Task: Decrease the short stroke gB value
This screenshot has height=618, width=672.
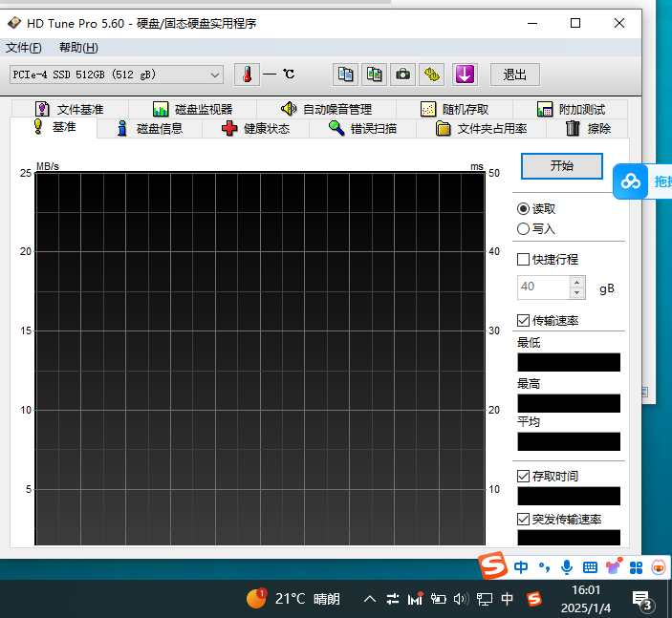Action: [x=576, y=292]
